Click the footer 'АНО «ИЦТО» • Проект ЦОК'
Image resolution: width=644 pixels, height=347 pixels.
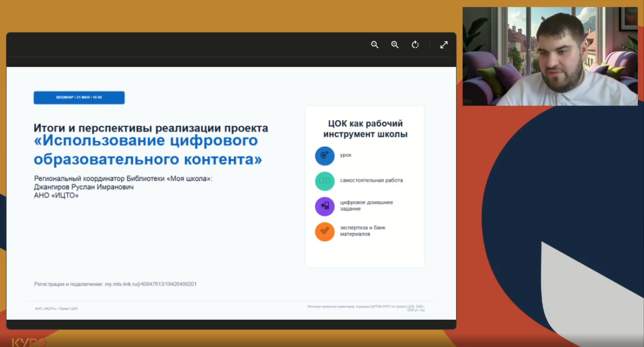[56, 308]
